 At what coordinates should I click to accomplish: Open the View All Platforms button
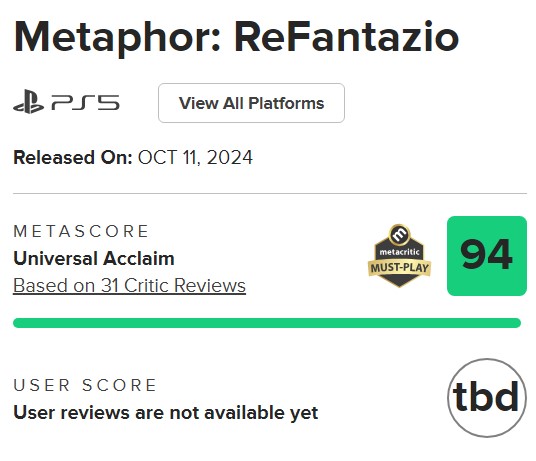tap(251, 103)
